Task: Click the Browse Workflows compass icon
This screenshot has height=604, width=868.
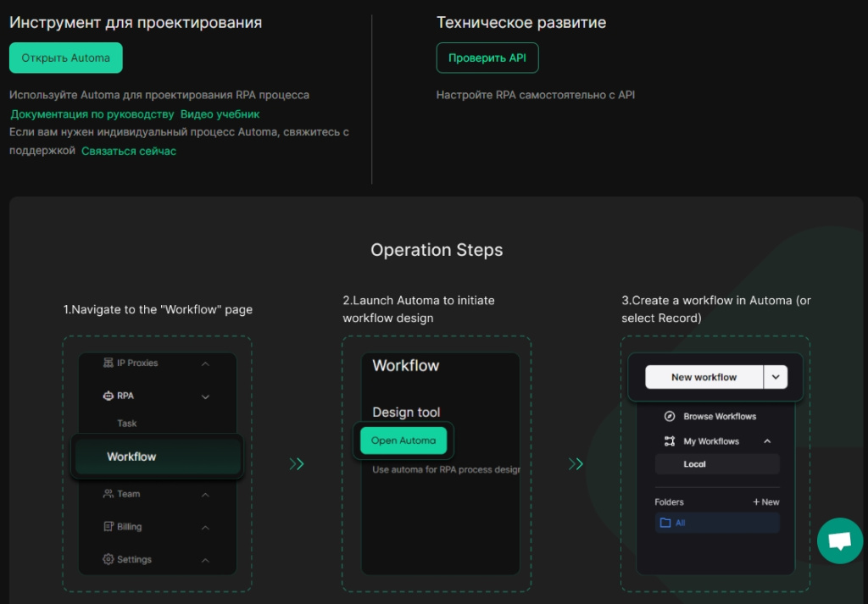Action: point(670,417)
